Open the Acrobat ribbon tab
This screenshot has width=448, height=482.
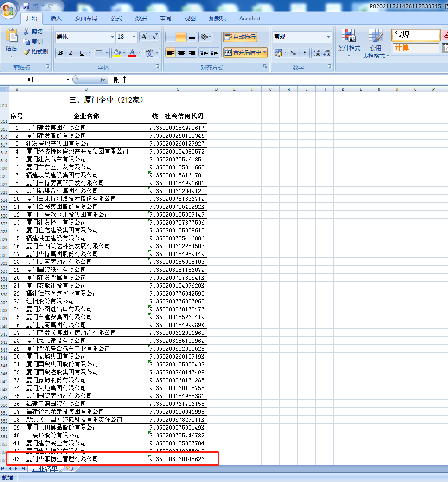click(250, 19)
